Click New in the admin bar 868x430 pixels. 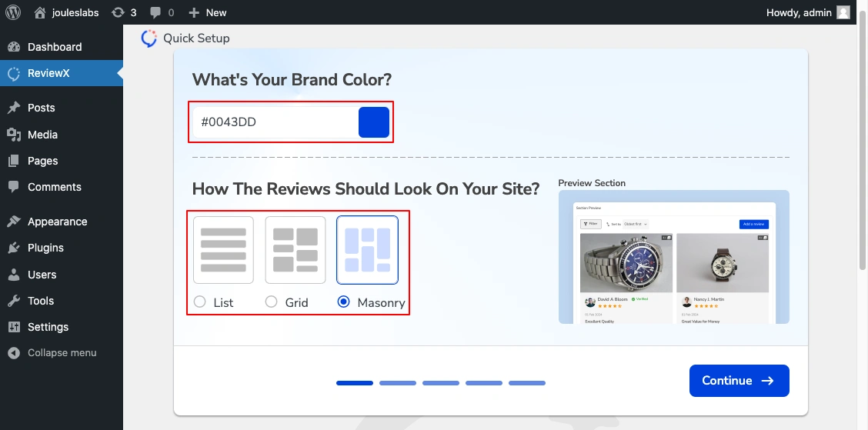(216, 12)
